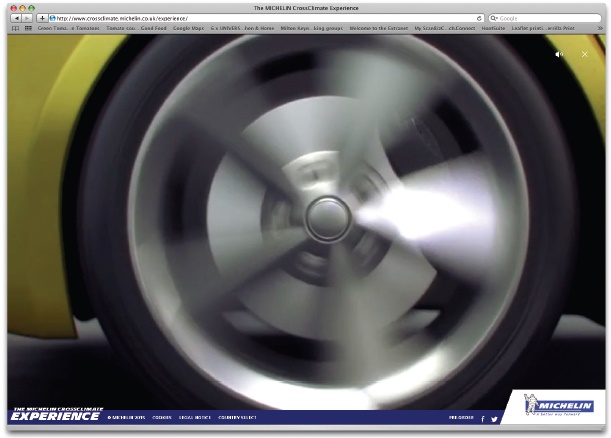This screenshot has width=611, height=438.
Task: Open Michelin Twitter page icon
Action: tap(494, 418)
